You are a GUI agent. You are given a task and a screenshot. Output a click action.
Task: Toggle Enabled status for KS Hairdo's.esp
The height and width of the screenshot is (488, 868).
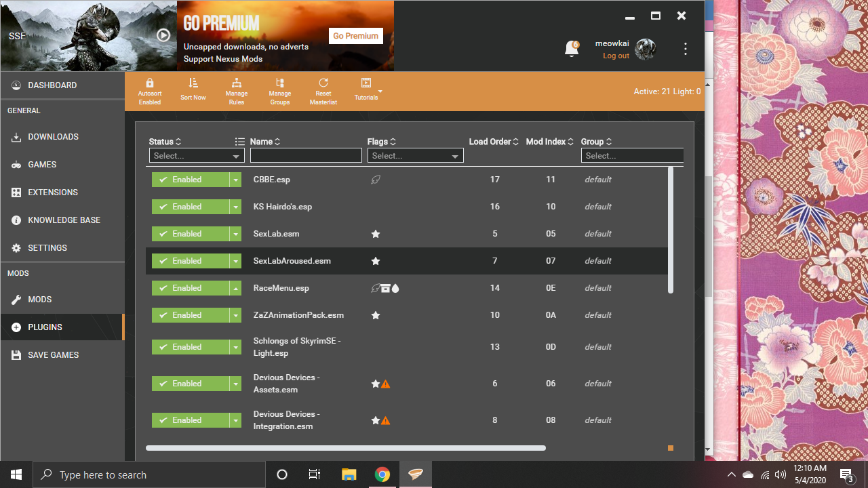point(191,207)
